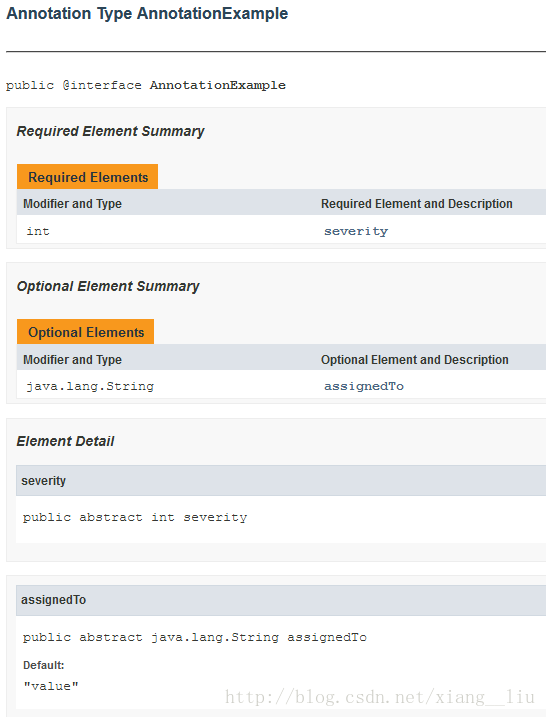Click 'Modifier and Type' header in Required table
546x717 pixels.
tap(72, 204)
